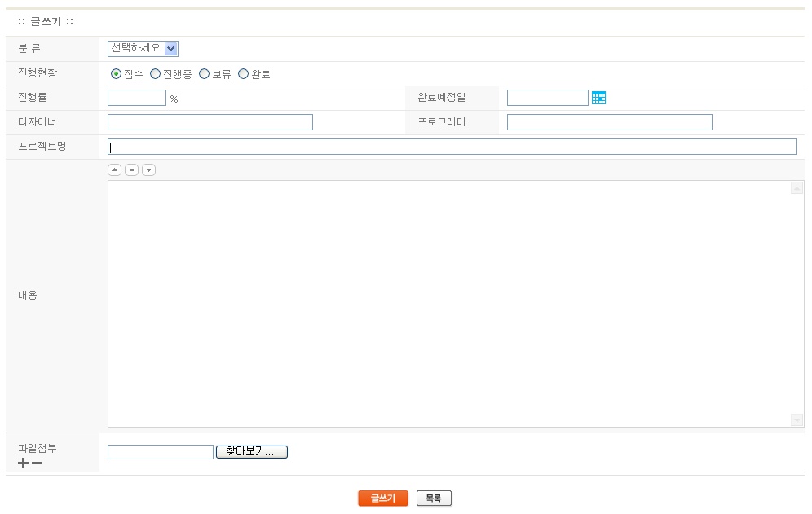This screenshot has width=812, height=514.
Task: Select the 접수 radio button
Action: [116, 74]
